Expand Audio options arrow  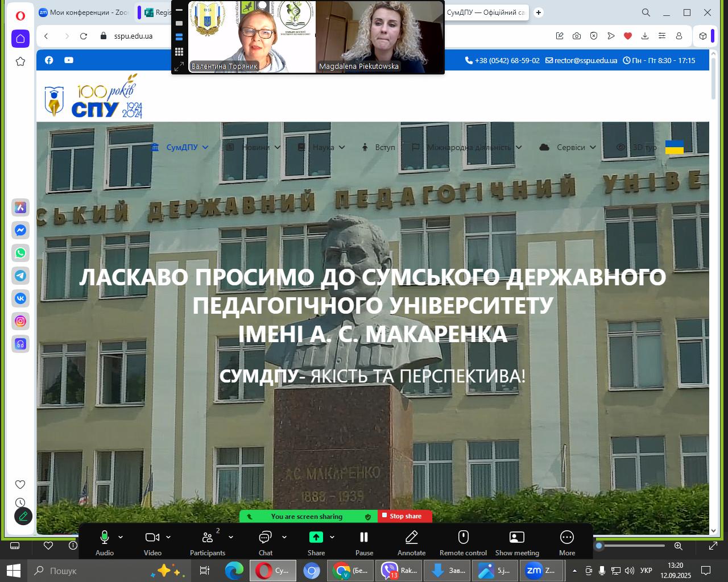121,537
